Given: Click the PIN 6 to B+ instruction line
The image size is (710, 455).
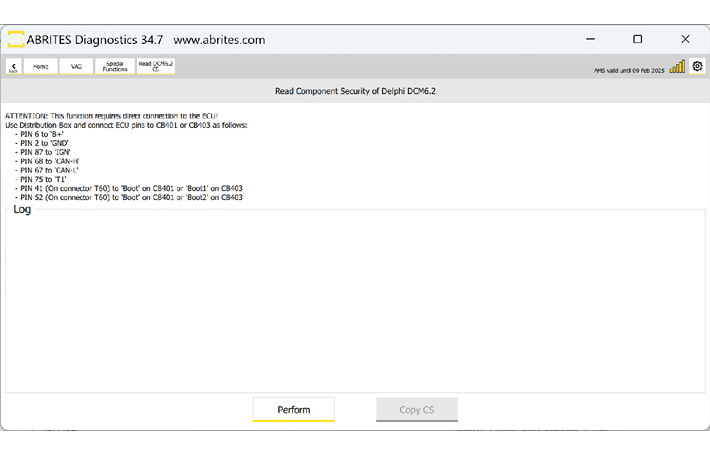Looking at the screenshot, I should pyautogui.click(x=41, y=133).
